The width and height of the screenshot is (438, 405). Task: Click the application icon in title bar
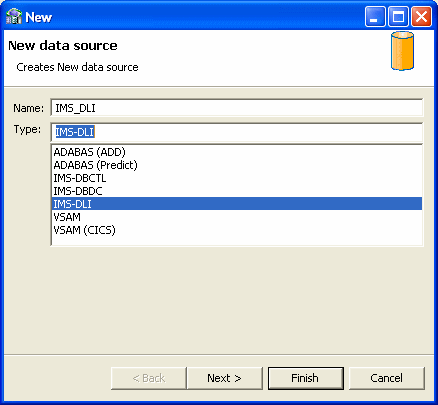point(14,17)
